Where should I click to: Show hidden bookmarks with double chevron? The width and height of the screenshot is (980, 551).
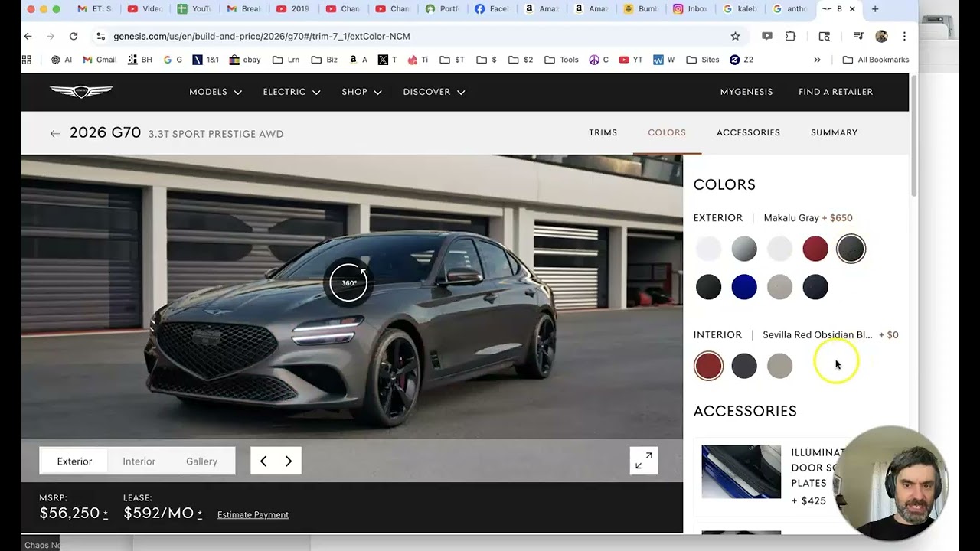tap(817, 60)
